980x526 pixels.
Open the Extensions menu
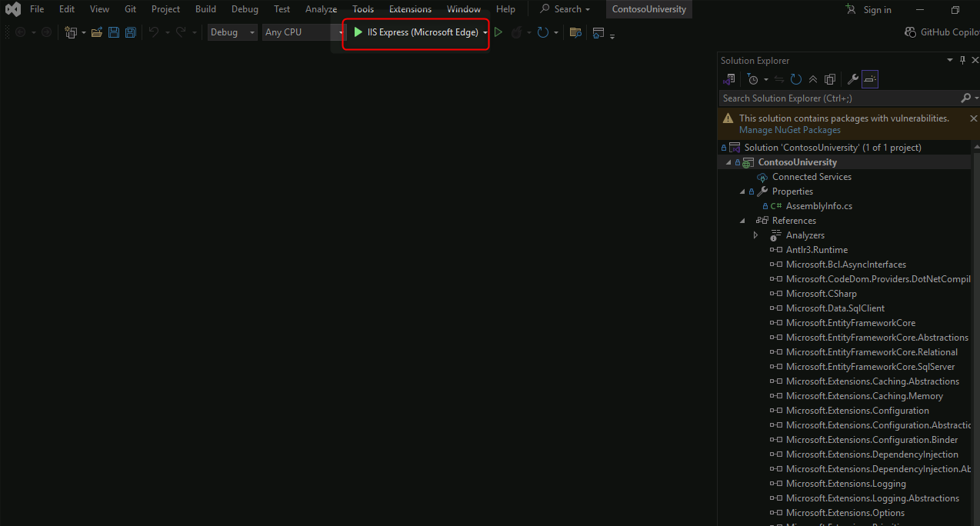(410, 9)
